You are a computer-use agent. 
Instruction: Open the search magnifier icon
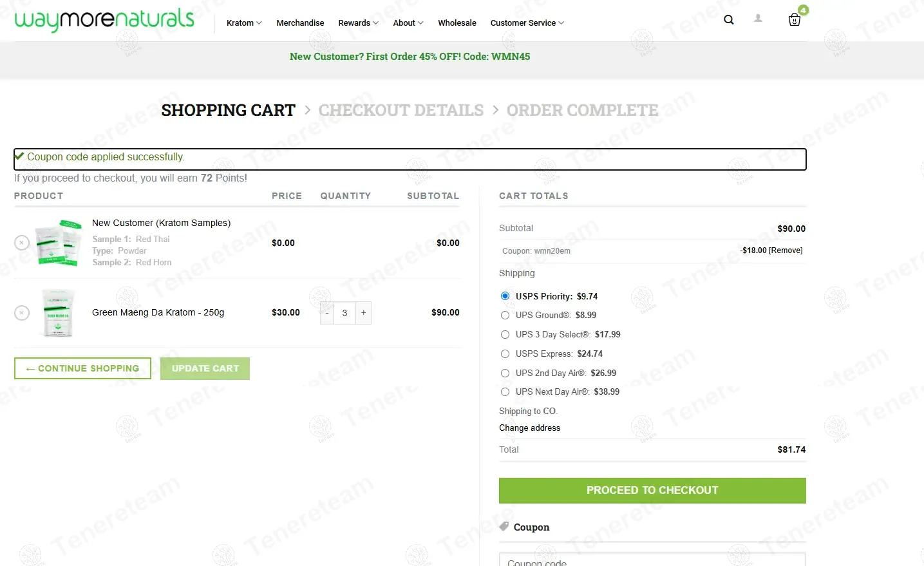pyautogui.click(x=728, y=20)
